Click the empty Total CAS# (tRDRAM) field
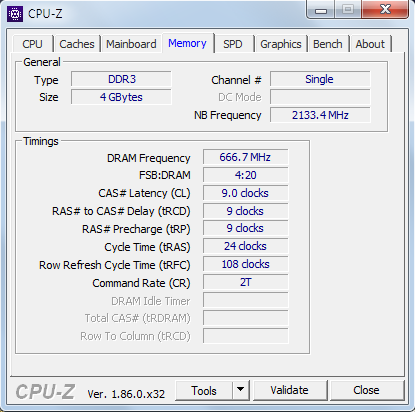Image resolution: width=415 pixels, height=412 pixels. pos(245,318)
